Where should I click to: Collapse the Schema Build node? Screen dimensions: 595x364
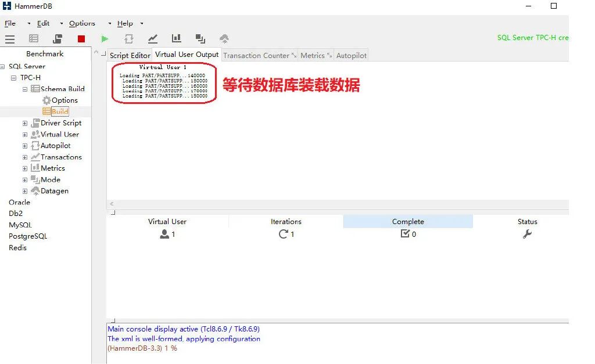(x=24, y=89)
